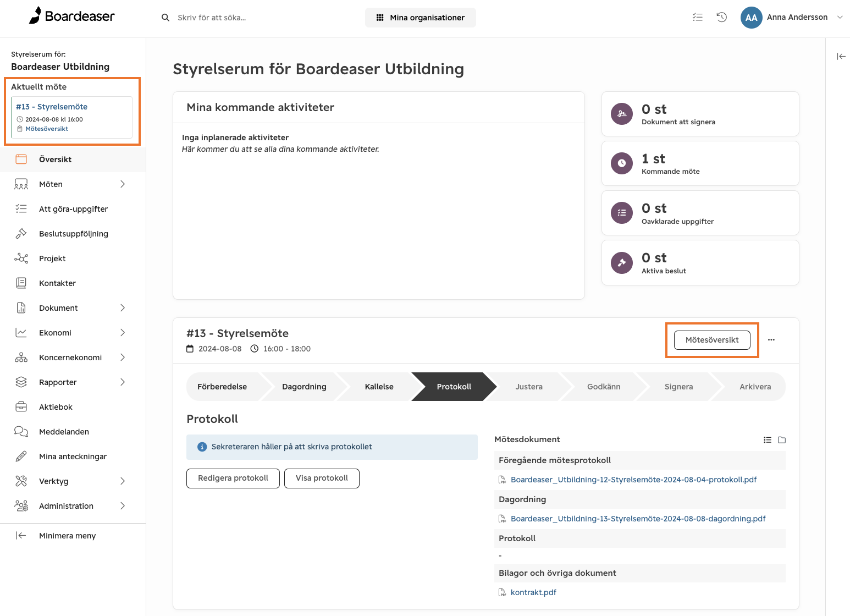Click the Projekt nodes icon
850x616 pixels.
[x=21, y=258]
